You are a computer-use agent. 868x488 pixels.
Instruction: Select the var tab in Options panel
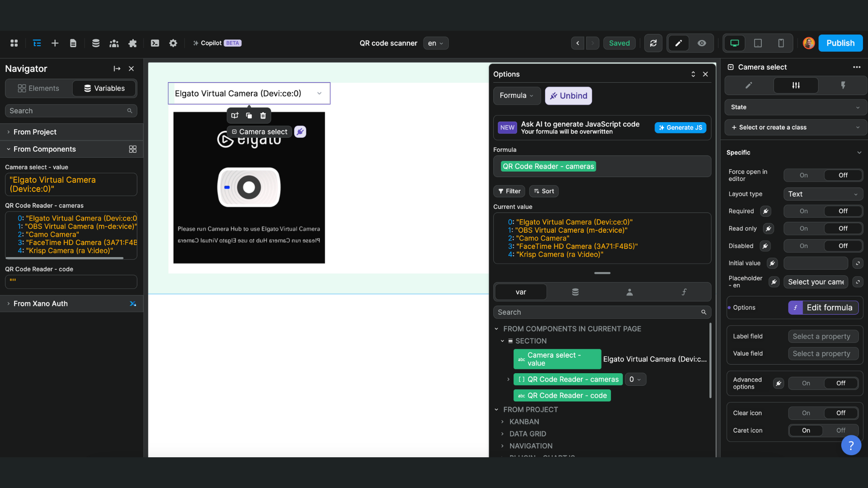tap(521, 291)
